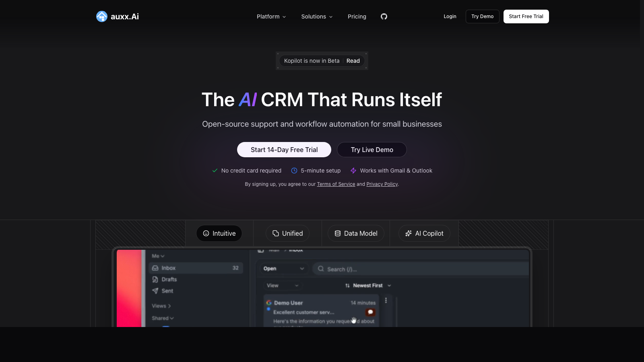Viewport: 644px width, 362px height.
Task: Click the auxx.Ai brand name text
Action: click(x=125, y=16)
